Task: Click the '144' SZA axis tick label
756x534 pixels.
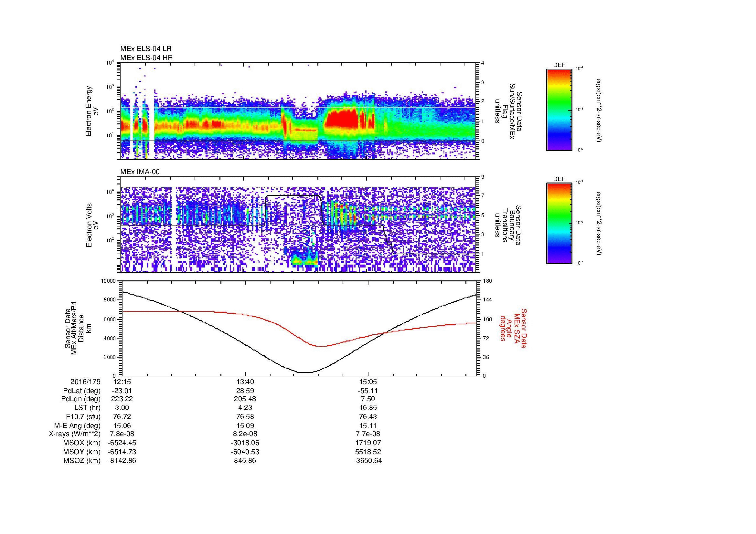Action: click(488, 300)
